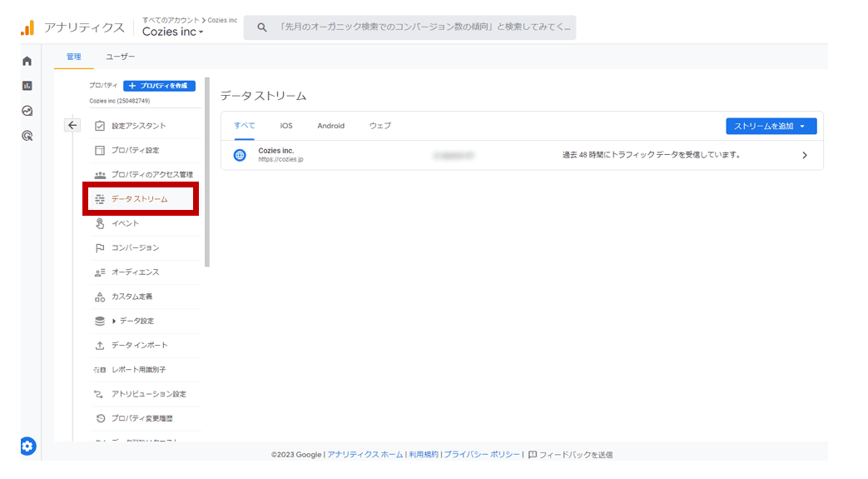This screenshot has height=479, width=868.
Task: Select the すべて stream tab
Action: 244,126
